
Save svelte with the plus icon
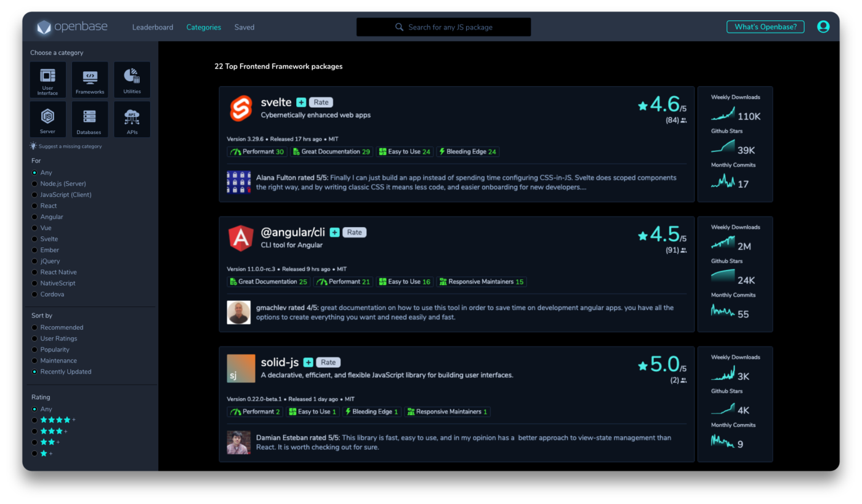[x=301, y=102]
